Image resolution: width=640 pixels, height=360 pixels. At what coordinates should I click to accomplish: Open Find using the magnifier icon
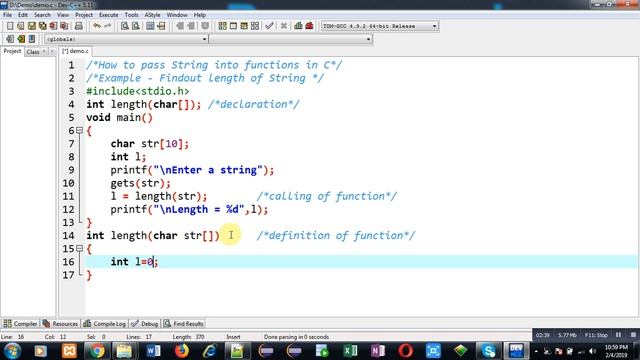coord(125,26)
